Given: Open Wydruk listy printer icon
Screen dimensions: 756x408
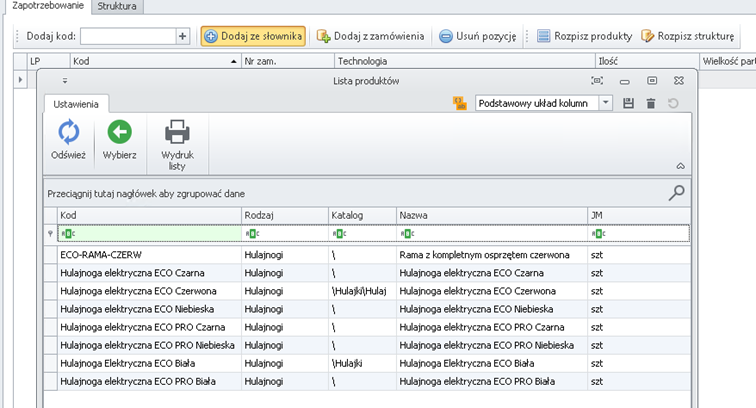Looking at the screenshot, I should (x=177, y=132).
